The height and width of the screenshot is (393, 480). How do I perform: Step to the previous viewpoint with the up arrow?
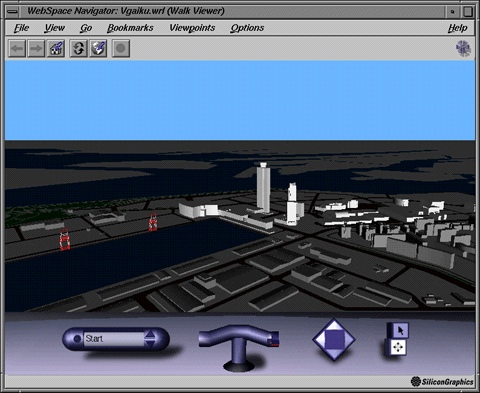(x=150, y=334)
